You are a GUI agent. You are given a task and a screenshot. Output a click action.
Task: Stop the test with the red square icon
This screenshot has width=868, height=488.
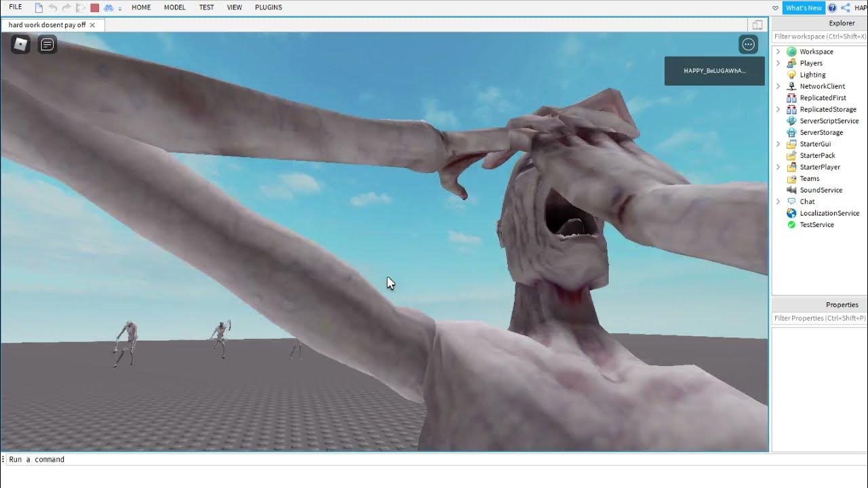[95, 7]
